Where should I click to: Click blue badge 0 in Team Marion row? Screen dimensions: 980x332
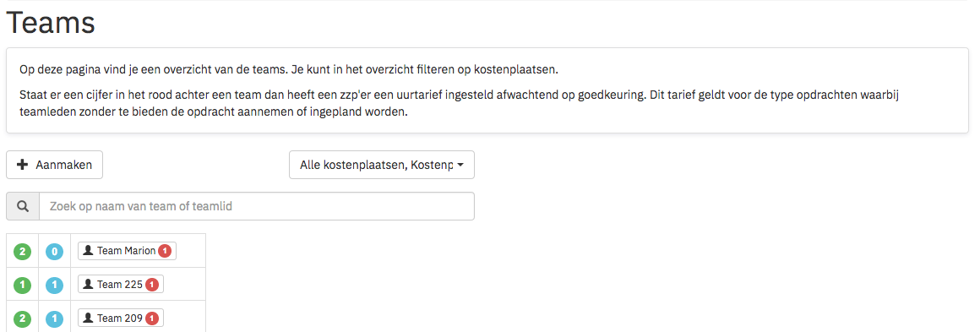coord(55,252)
